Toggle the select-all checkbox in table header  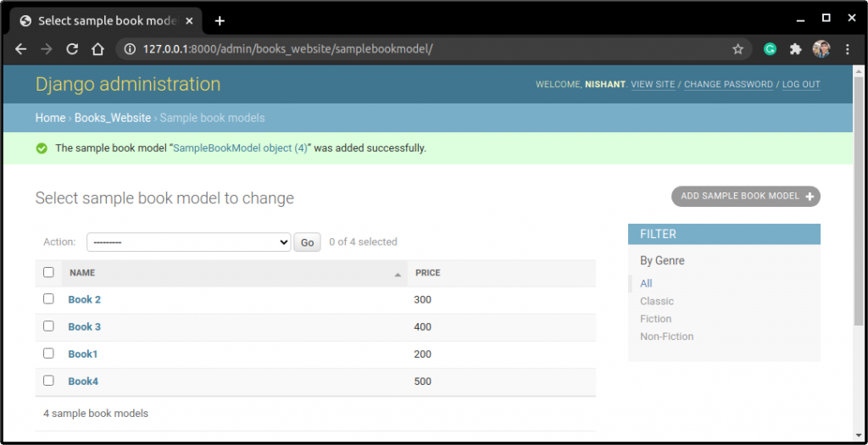pos(48,272)
